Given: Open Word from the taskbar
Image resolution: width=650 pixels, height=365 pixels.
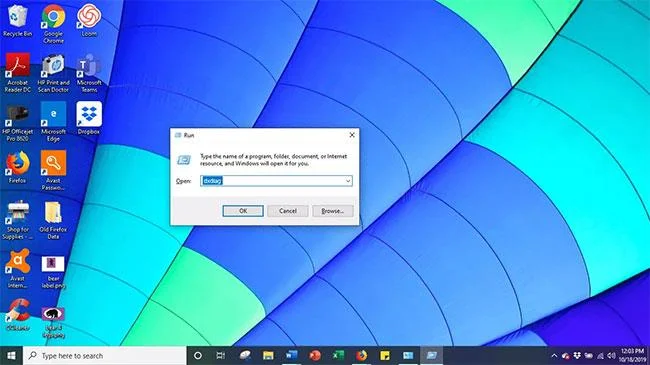Looking at the screenshot, I should click(291, 355).
